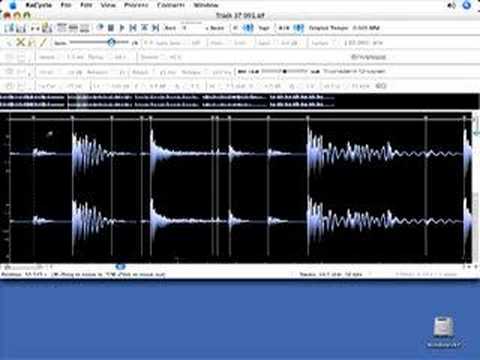Open the Process menu
This screenshot has height=360, width=480.
[136, 5]
